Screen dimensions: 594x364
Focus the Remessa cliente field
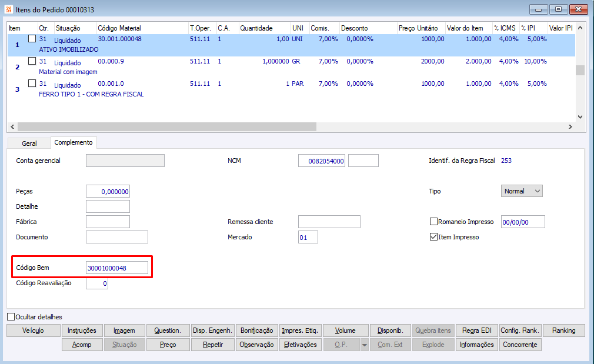point(329,222)
